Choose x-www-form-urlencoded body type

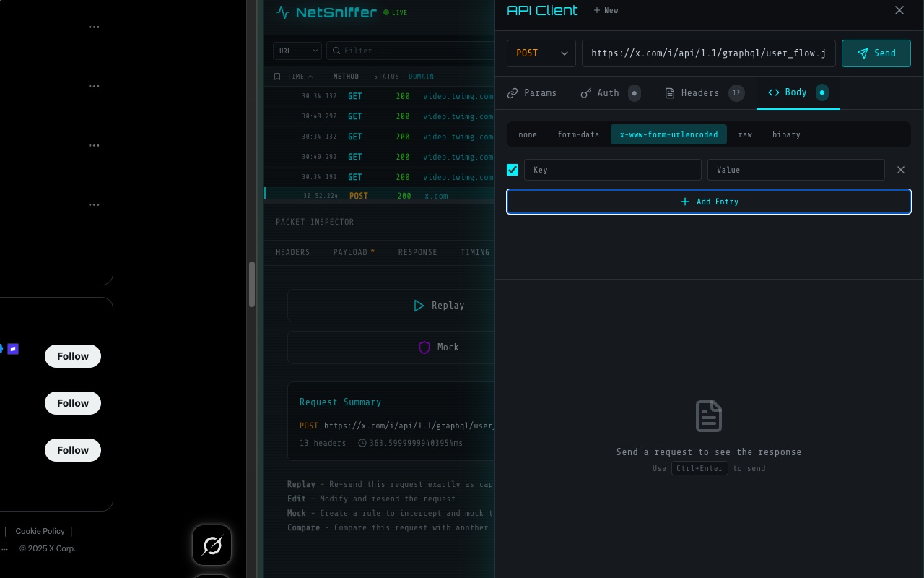668,134
